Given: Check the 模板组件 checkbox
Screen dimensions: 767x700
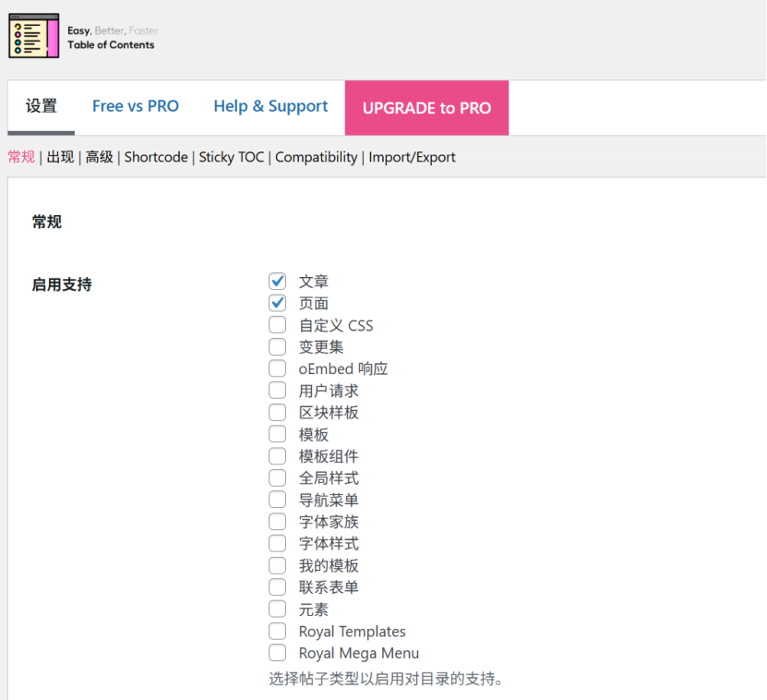Looking at the screenshot, I should (277, 455).
